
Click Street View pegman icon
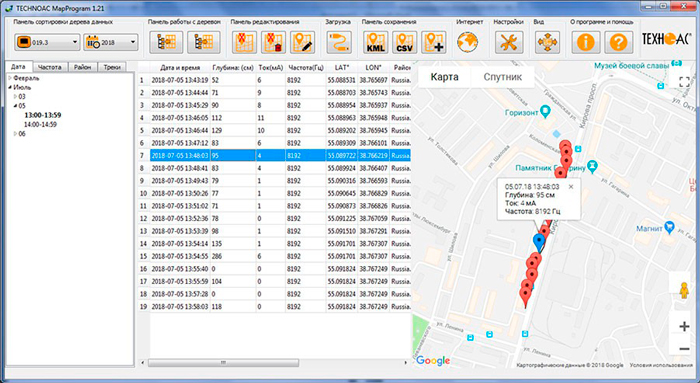point(684,291)
